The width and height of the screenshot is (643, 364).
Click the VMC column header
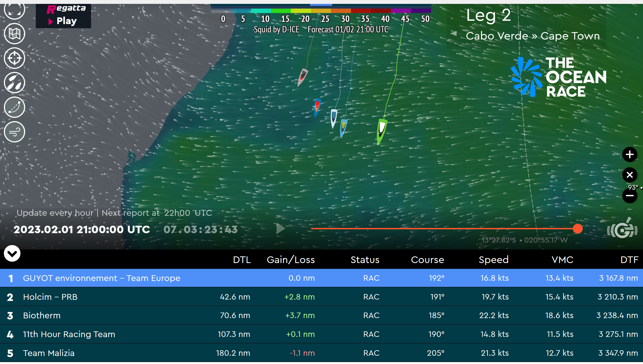(x=562, y=260)
